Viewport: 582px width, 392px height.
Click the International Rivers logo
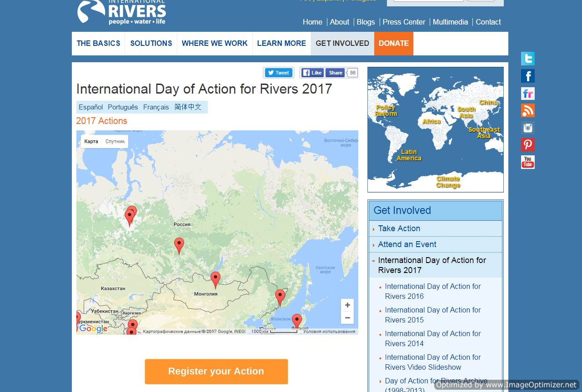pyautogui.click(x=121, y=12)
